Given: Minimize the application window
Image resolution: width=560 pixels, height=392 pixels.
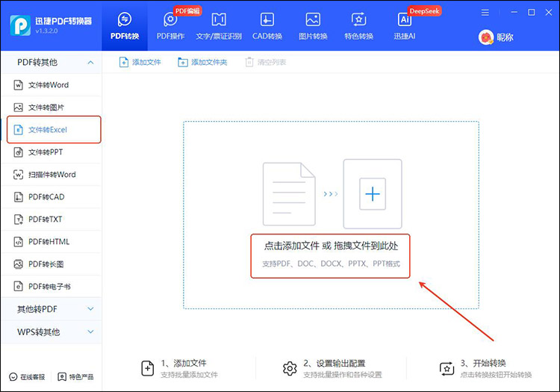Looking at the screenshot, I should click(x=514, y=13).
